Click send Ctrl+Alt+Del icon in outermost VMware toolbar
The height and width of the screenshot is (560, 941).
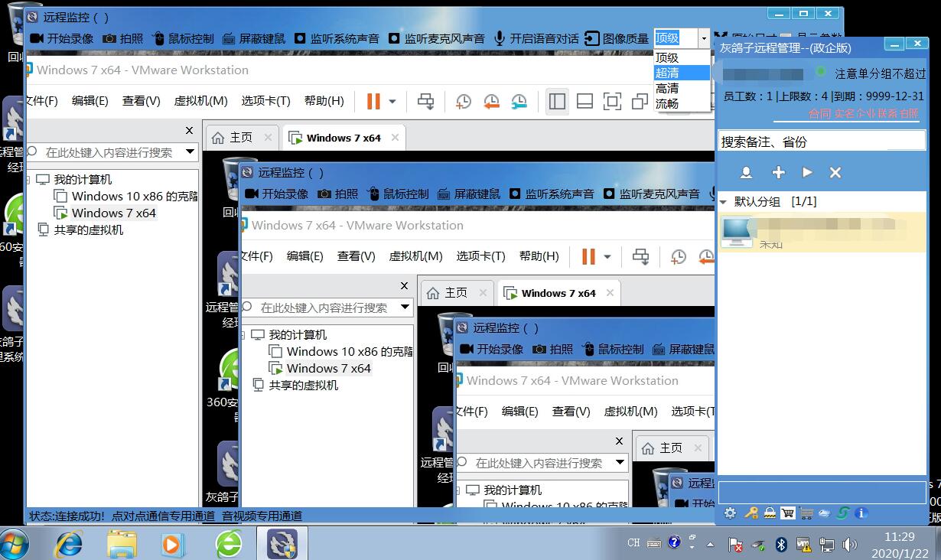[425, 101]
